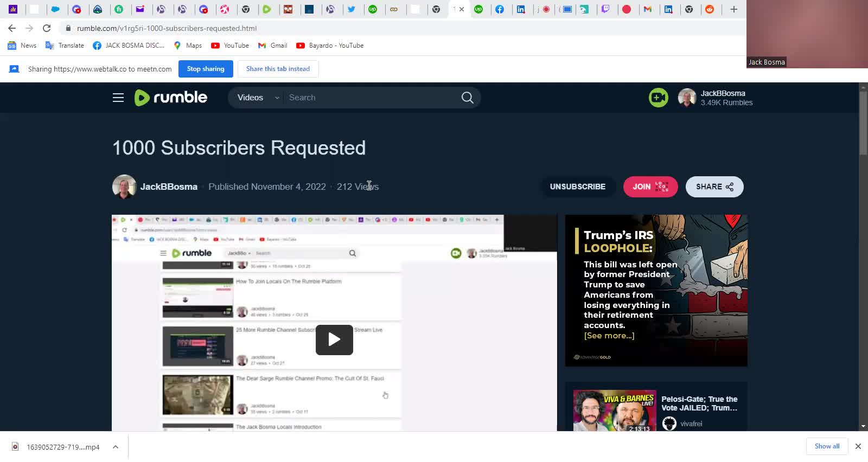The width and height of the screenshot is (868, 462).
Task: Open the YouTube bookmark
Action: click(x=230, y=46)
